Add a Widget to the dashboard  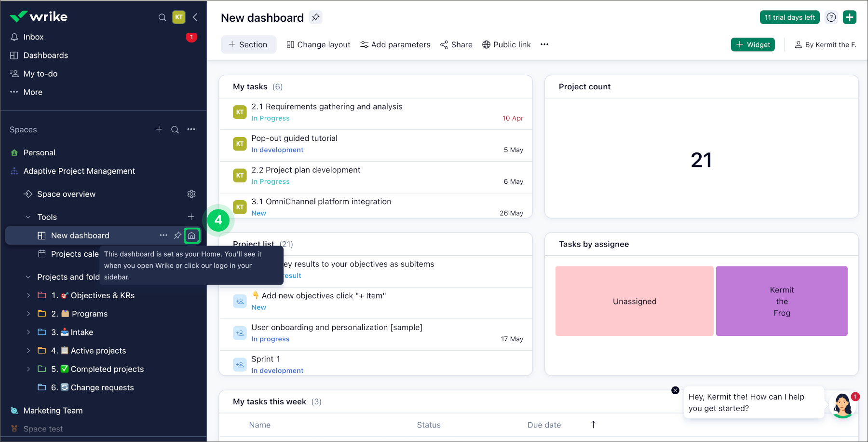[x=753, y=44]
